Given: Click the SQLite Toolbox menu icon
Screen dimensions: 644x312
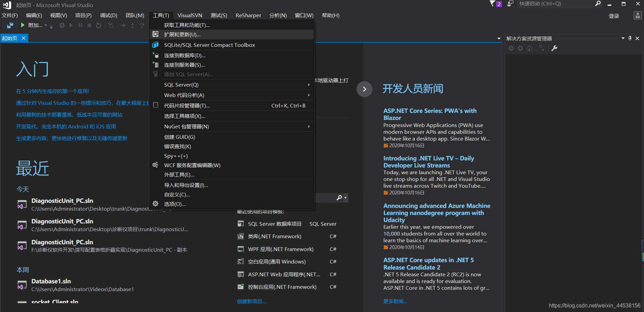Looking at the screenshot, I should tap(155, 45).
